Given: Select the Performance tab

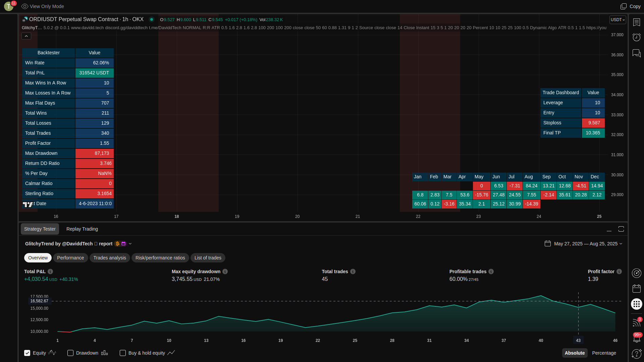Looking at the screenshot, I should coord(70,258).
